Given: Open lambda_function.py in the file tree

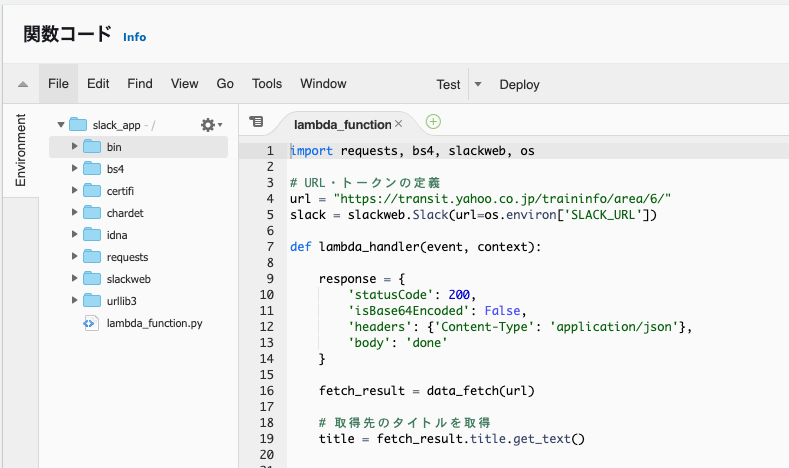Looking at the screenshot, I should (x=154, y=323).
